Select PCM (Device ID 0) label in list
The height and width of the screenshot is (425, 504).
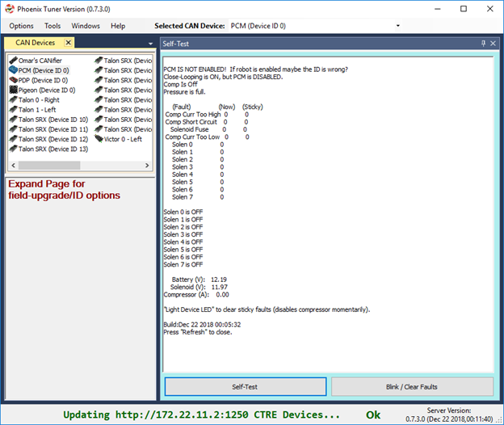click(x=44, y=70)
